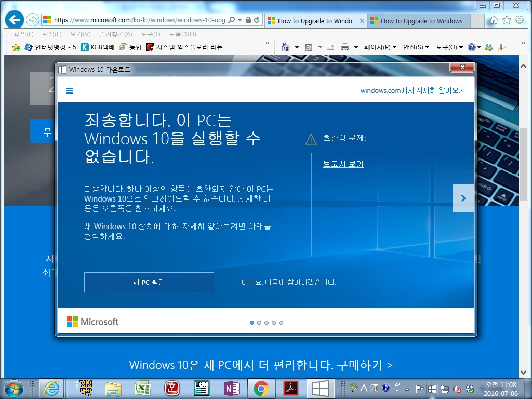Click the Action Center flag tray icon

[419, 389]
